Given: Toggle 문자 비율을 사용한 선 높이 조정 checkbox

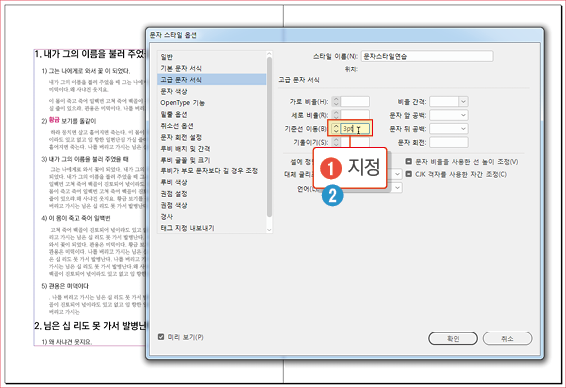Looking at the screenshot, I should click(x=409, y=161).
